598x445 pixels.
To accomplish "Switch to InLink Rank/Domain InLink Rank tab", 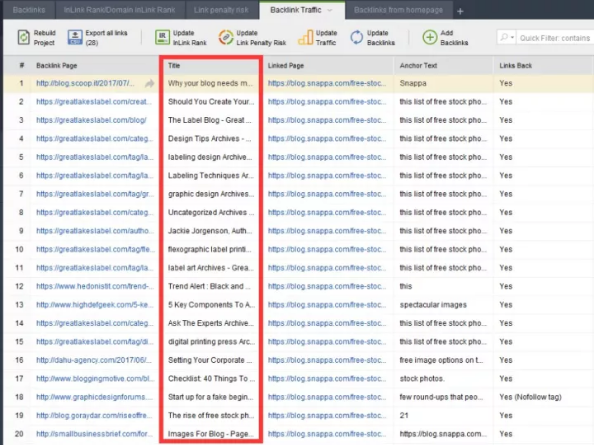I will click(119, 10).
